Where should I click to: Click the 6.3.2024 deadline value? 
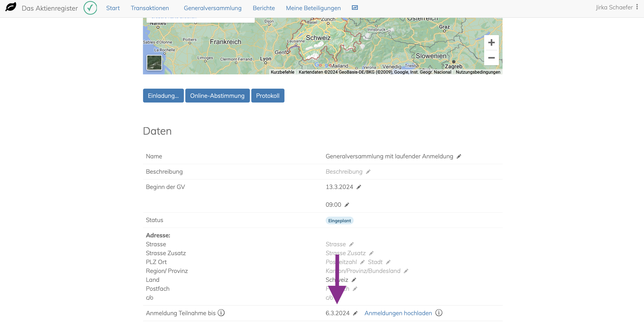(x=337, y=313)
